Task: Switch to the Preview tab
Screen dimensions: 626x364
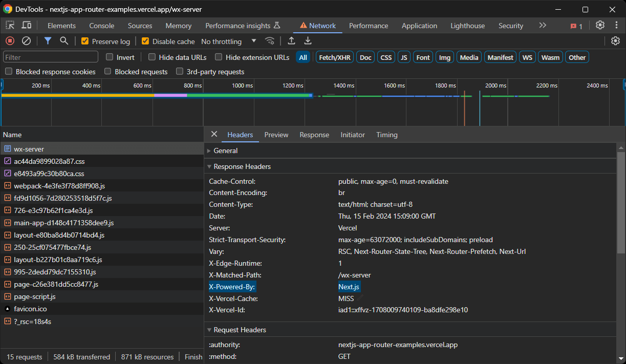Action: (x=276, y=135)
